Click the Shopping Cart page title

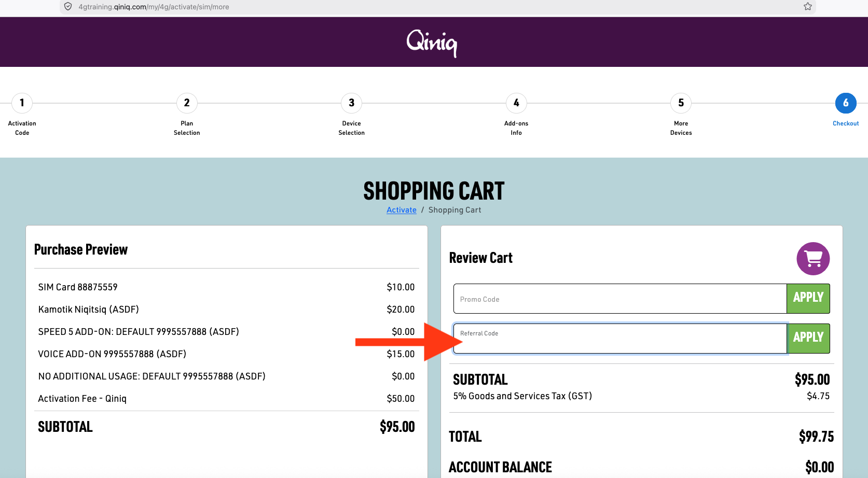pyautogui.click(x=434, y=191)
